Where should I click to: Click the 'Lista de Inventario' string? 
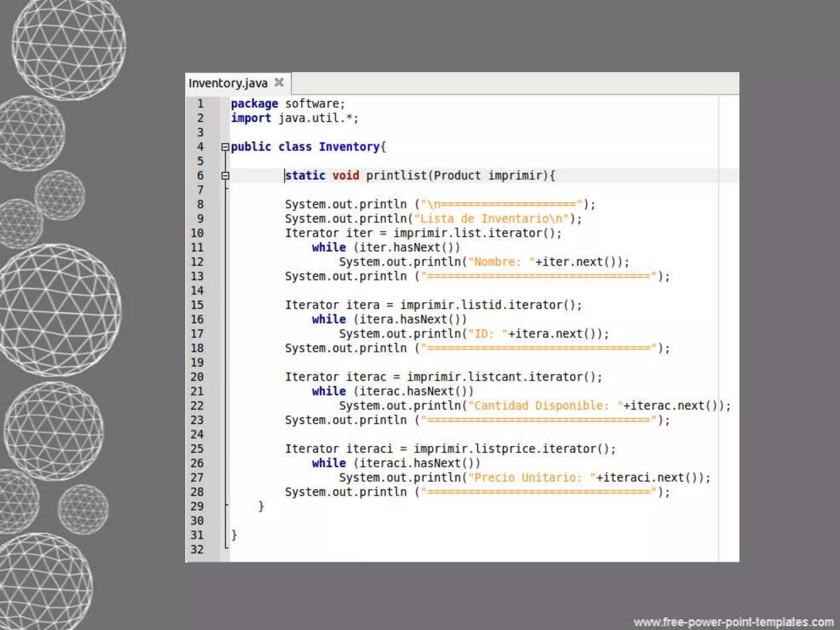tap(492, 219)
